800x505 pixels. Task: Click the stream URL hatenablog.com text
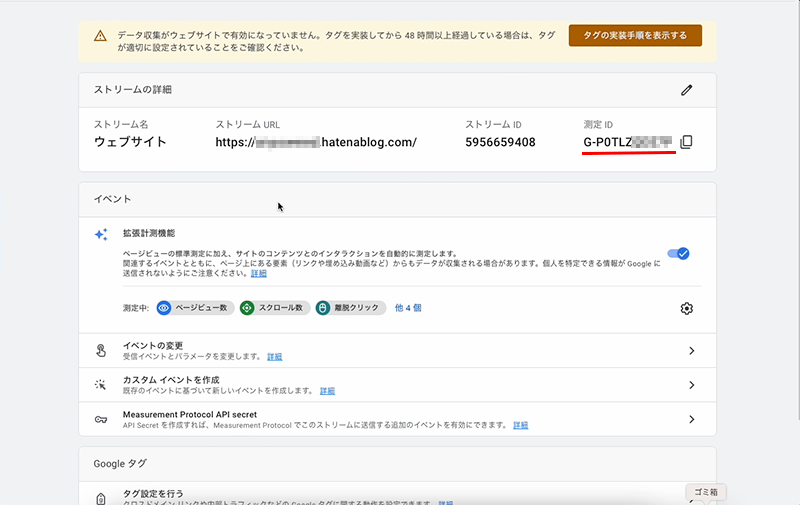coord(316,142)
